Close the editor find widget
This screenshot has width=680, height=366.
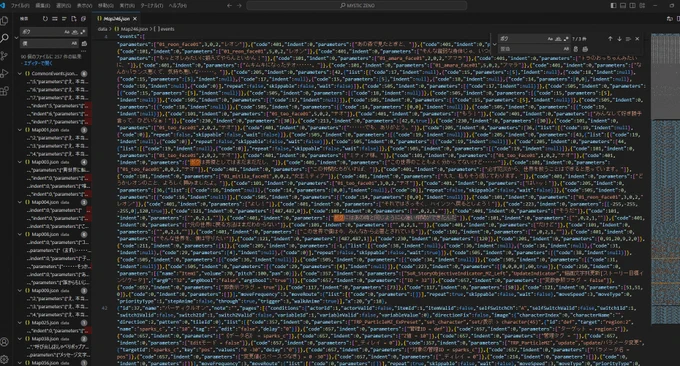tap(637, 39)
